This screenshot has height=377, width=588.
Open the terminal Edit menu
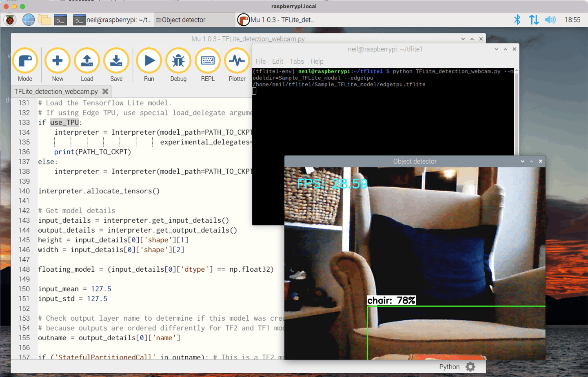click(x=277, y=61)
